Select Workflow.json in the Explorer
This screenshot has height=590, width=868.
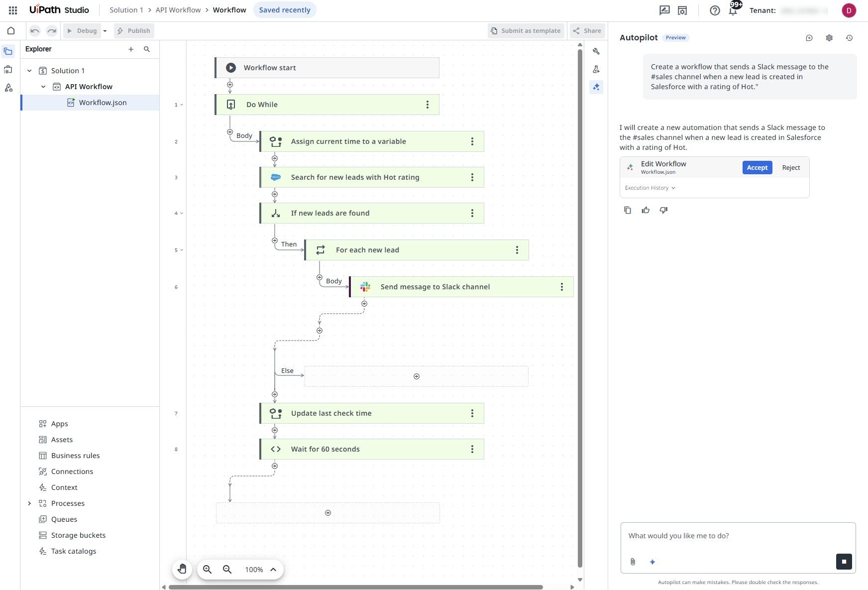pos(90,103)
